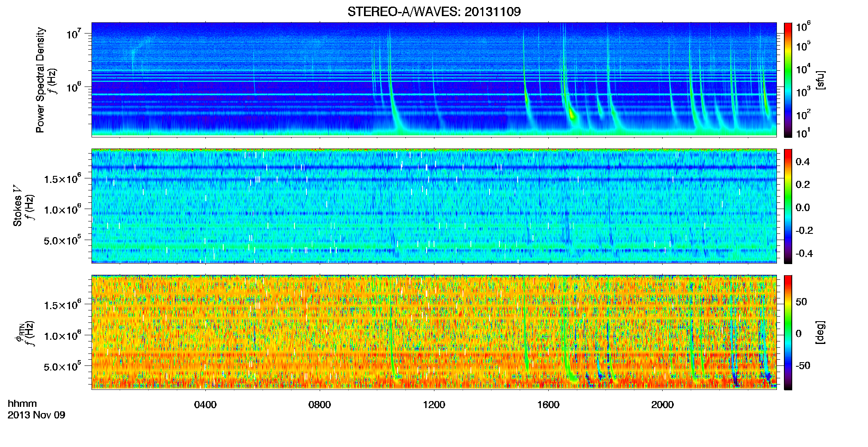Click the 10^4 value on the sfu color bar

[x=803, y=69]
